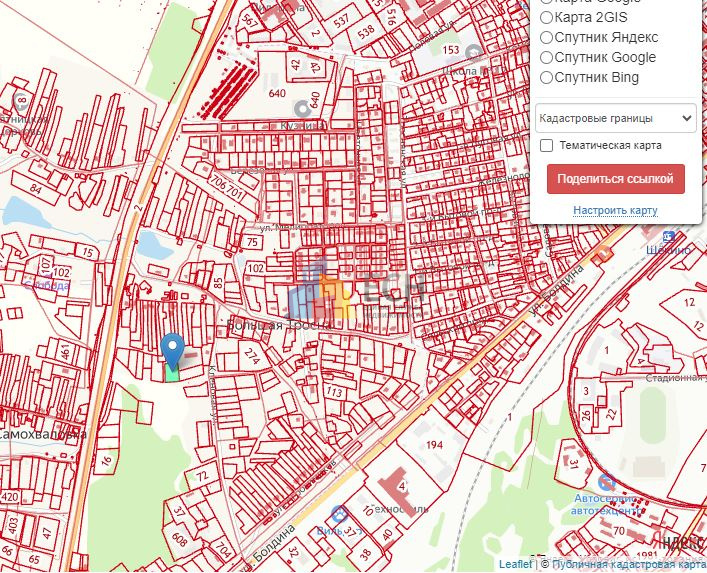Screen dimensions: 707x573
Task: Click the gray POI icon near parcel 640
Action: pos(301,108)
